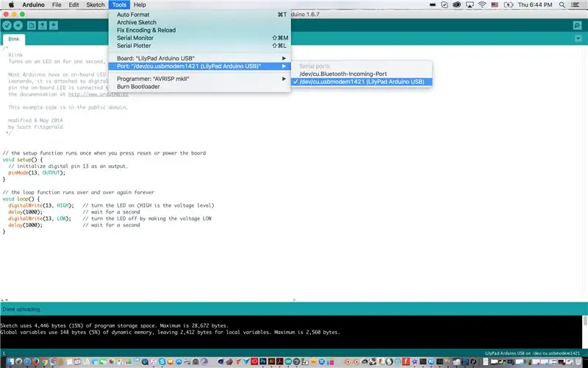Click the console line starting "Sketch uses 4,446 bytes"
588x368 pixels.
point(115,325)
